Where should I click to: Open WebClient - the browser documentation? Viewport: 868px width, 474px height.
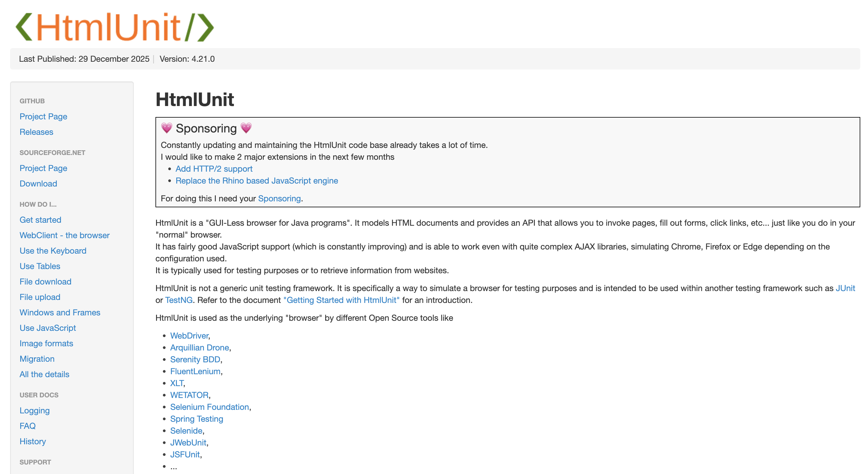pos(65,235)
